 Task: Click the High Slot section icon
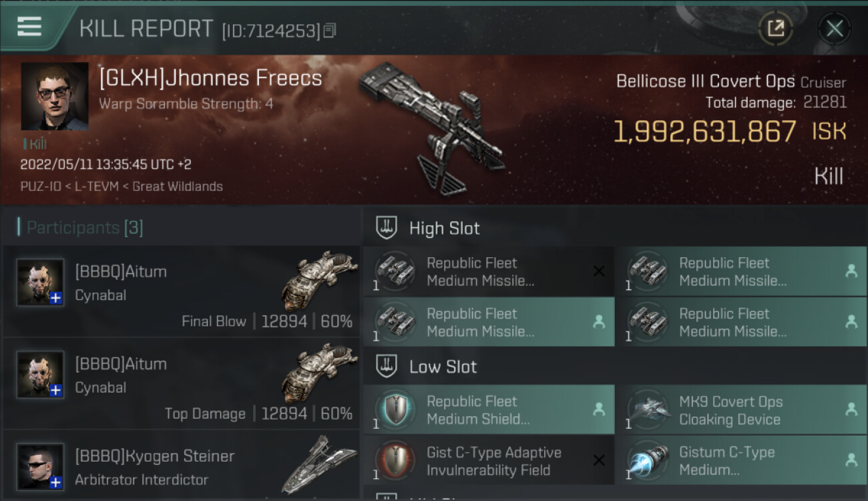click(387, 228)
